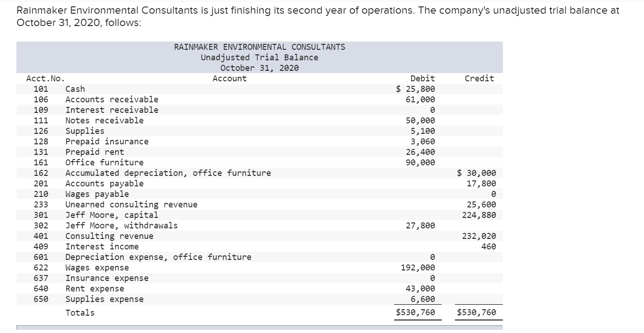Click 'Accounts receivable' row label
Image resolution: width=644 pixels, height=333 pixels.
(112, 99)
